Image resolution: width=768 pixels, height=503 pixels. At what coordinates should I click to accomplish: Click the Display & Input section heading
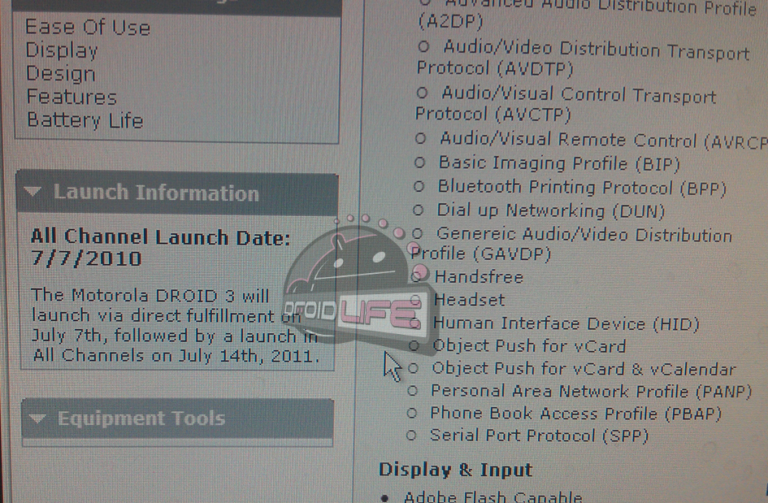456,470
